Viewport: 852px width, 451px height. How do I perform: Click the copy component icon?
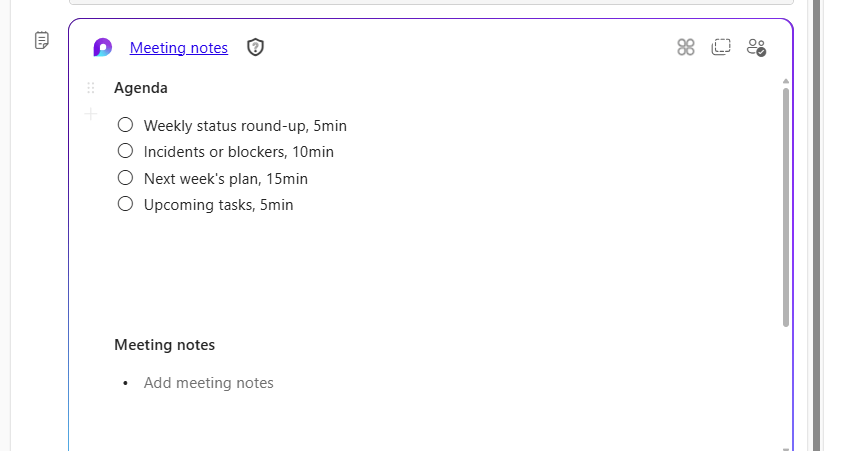point(721,47)
